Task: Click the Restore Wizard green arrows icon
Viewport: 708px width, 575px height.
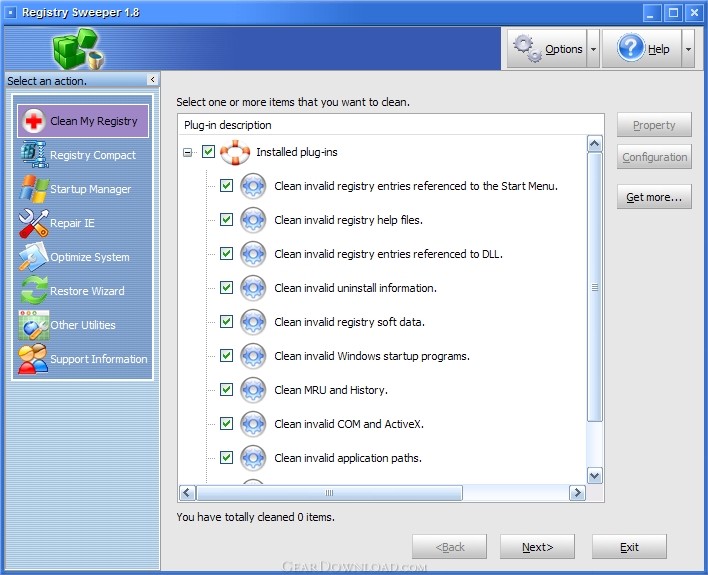Action: click(x=34, y=291)
